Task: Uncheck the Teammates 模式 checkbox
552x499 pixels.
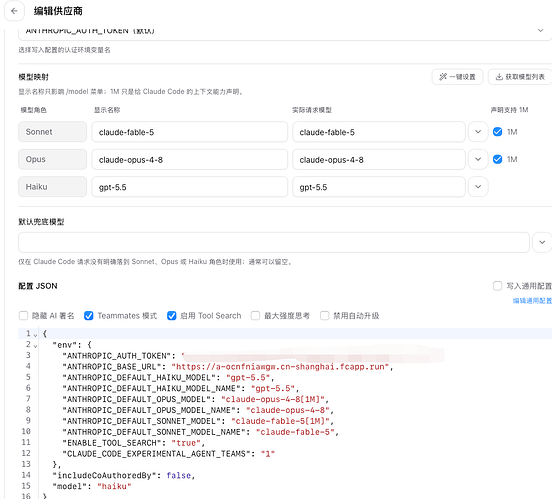Action: (89, 316)
